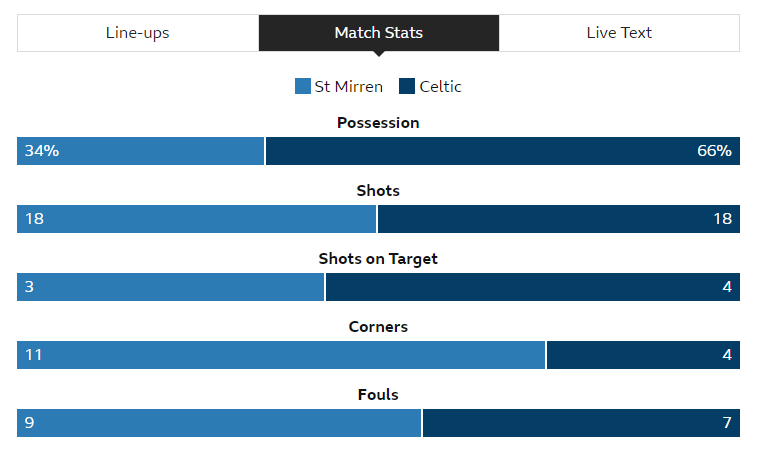
Task: Click St Mirren's 9 fouls bar
Action: click(x=219, y=423)
